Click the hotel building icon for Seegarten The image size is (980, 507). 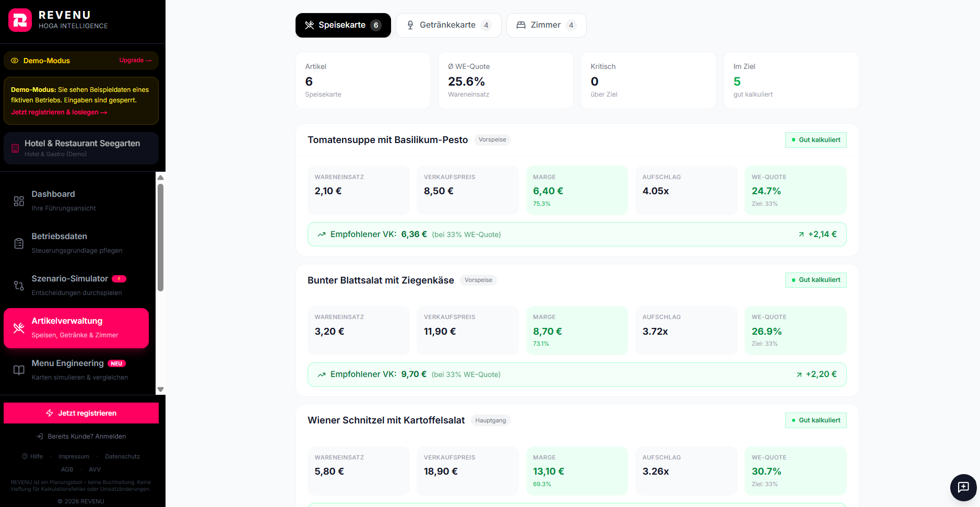tap(15, 148)
